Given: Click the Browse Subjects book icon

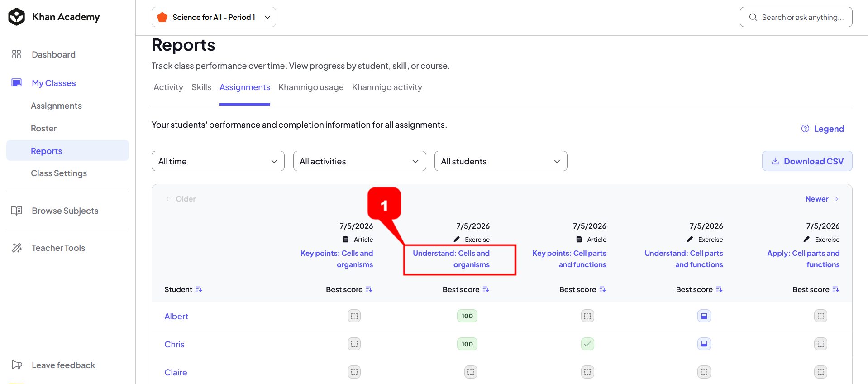Looking at the screenshot, I should tap(17, 211).
